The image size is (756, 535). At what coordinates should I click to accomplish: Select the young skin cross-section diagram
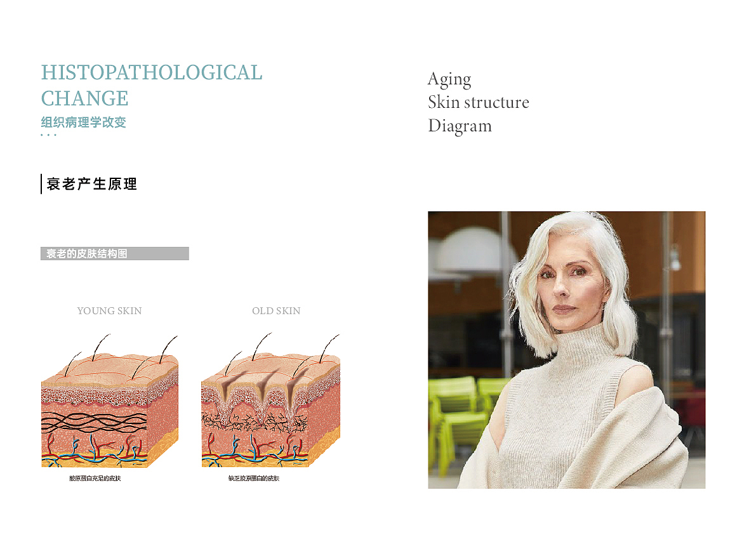(x=110, y=400)
